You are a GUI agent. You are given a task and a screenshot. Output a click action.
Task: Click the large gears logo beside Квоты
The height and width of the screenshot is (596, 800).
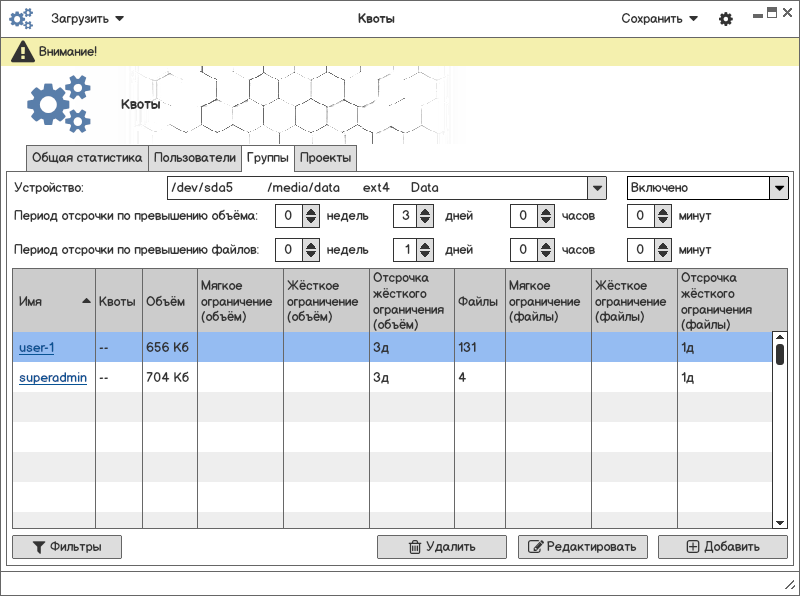coord(59,105)
